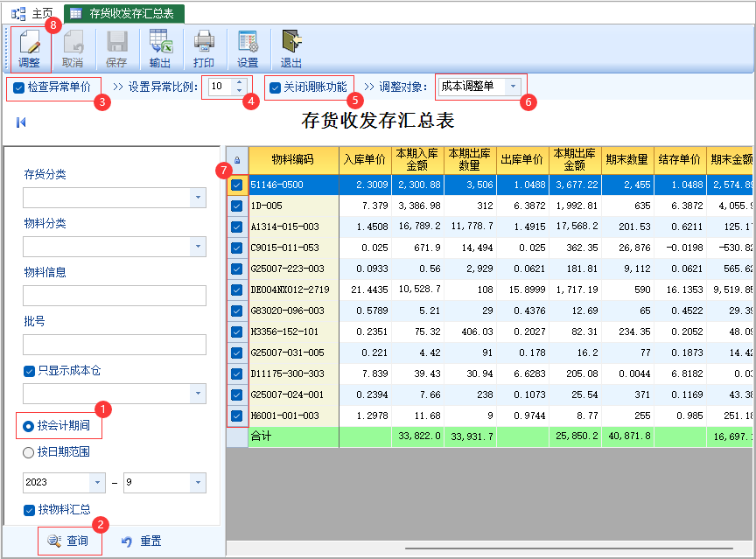Click the 打印 (print) toolbar icon
Image resolution: width=756 pixels, height=559 pixels.
click(x=204, y=49)
